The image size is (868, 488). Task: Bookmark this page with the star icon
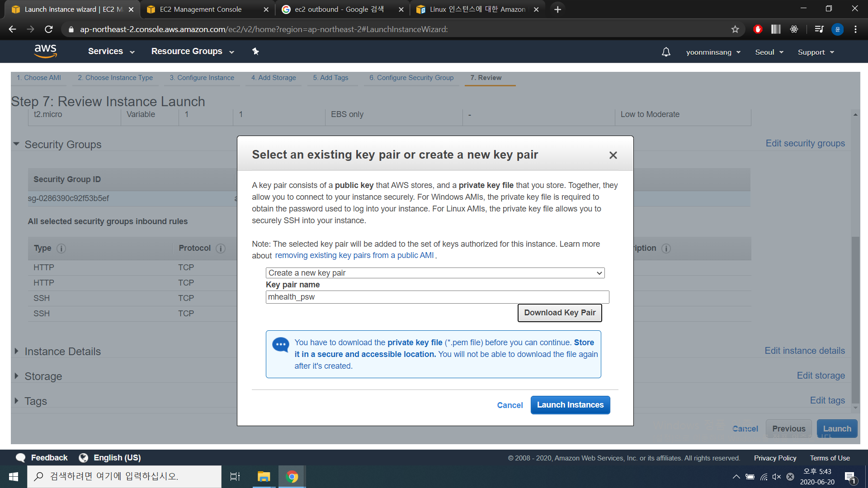coord(735,29)
